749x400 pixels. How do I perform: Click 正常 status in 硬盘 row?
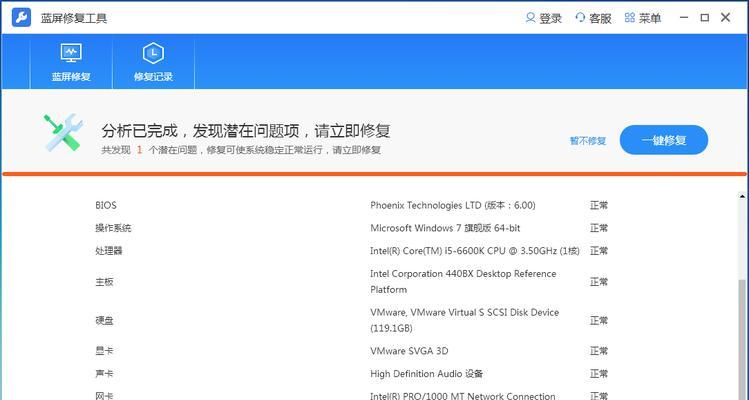599,321
